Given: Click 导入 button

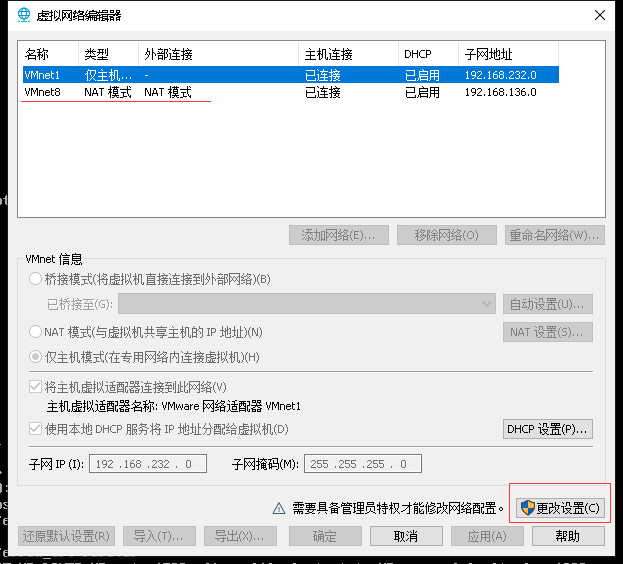Looking at the screenshot, I should coord(159,536).
